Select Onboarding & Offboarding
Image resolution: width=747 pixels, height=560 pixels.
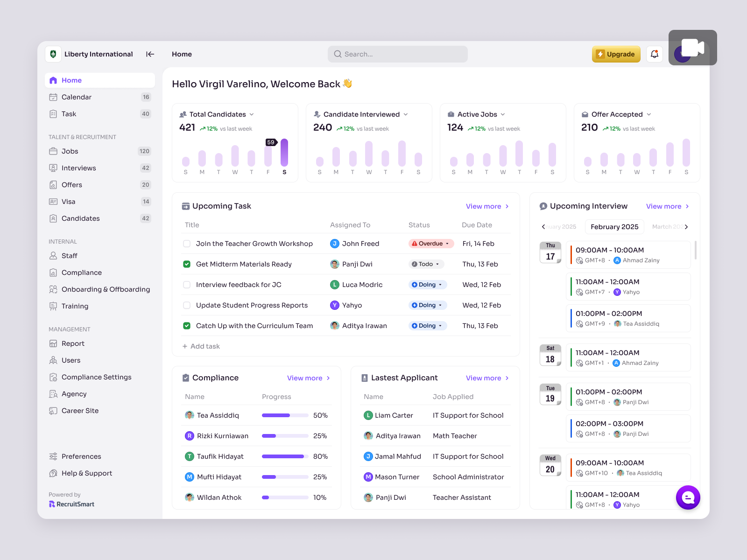click(106, 289)
